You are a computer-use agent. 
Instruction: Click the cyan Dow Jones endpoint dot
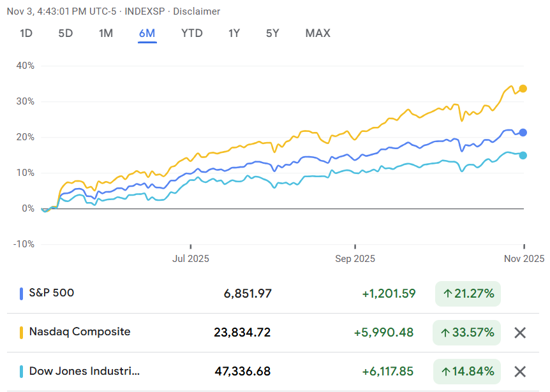[523, 156]
